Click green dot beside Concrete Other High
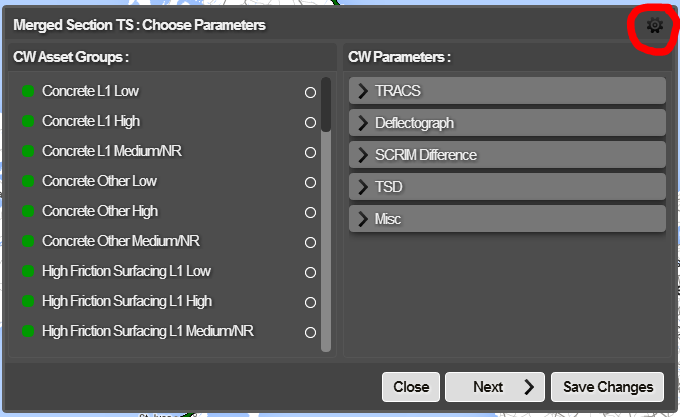680x417 pixels. (x=28, y=212)
